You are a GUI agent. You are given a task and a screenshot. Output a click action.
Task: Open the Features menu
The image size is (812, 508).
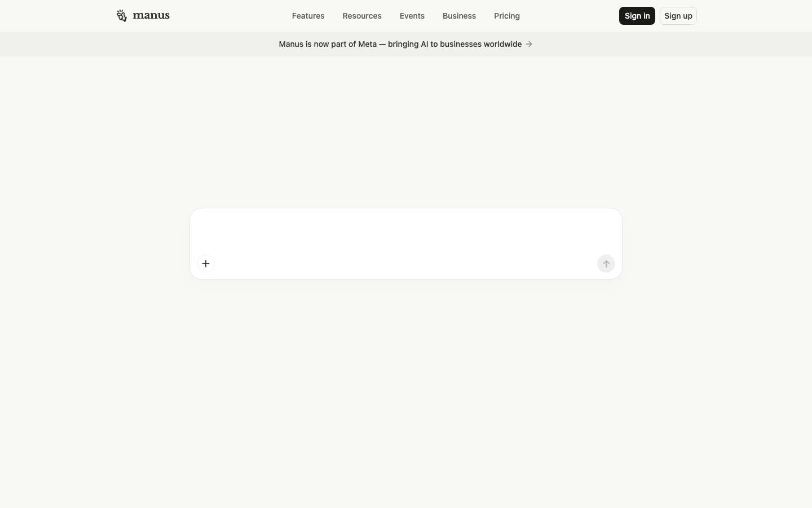[308, 16]
